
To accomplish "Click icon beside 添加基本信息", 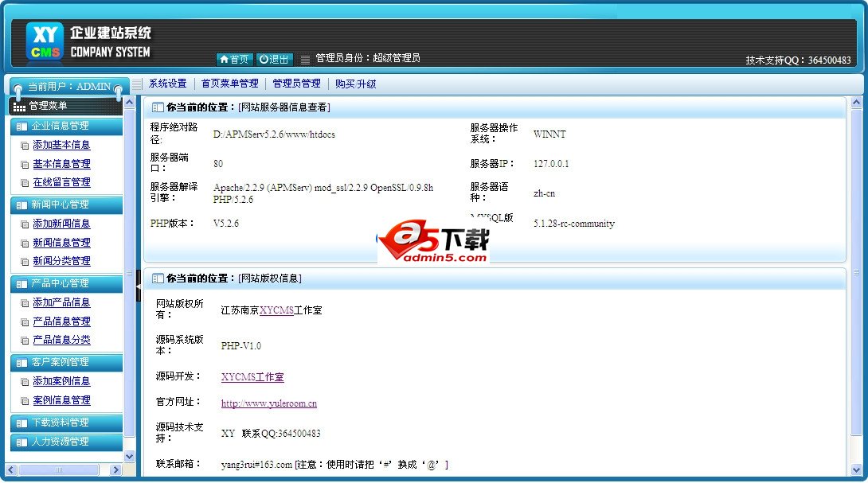I will [x=25, y=146].
